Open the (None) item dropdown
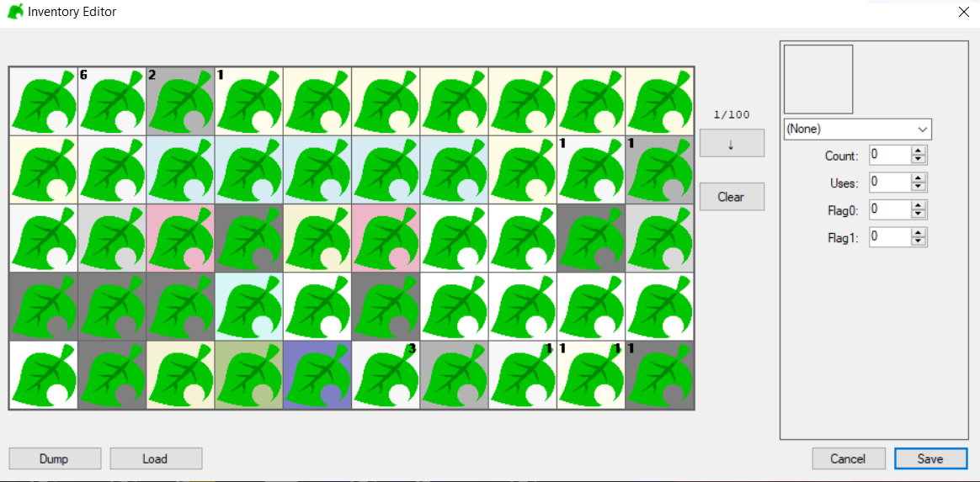The width and height of the screenshot is (980, 482). tap(857, 130)
